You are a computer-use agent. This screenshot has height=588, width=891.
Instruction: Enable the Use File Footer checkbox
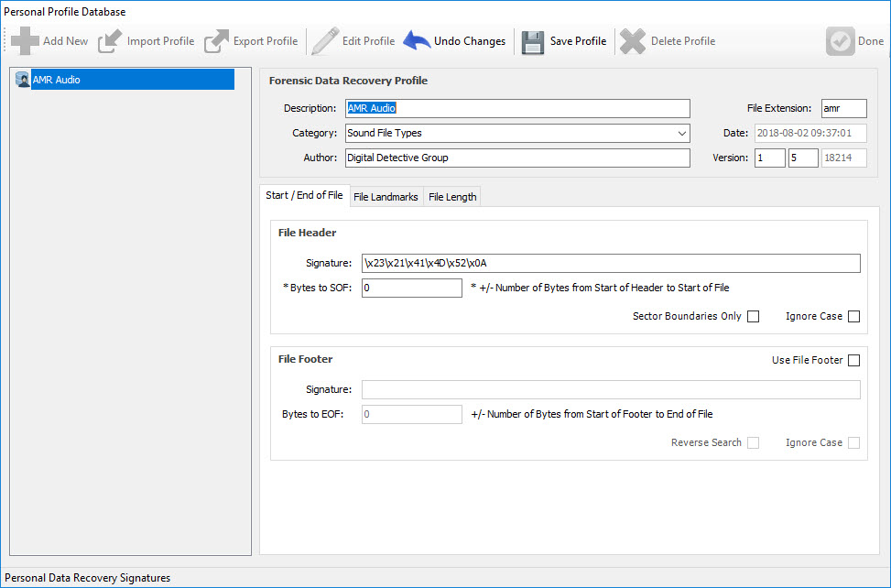(853, 360)
